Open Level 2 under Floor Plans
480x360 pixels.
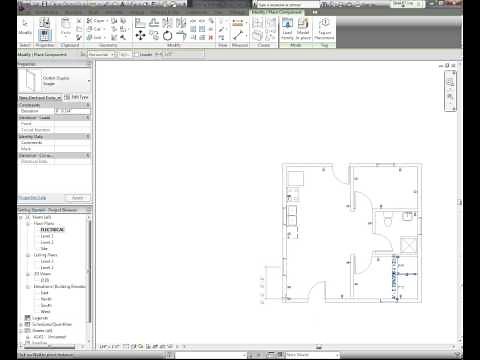[x=47, y=242]
